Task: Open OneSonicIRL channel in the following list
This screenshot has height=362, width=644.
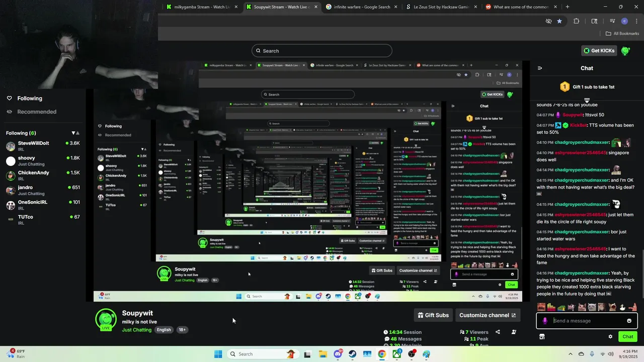Action: 43,205
